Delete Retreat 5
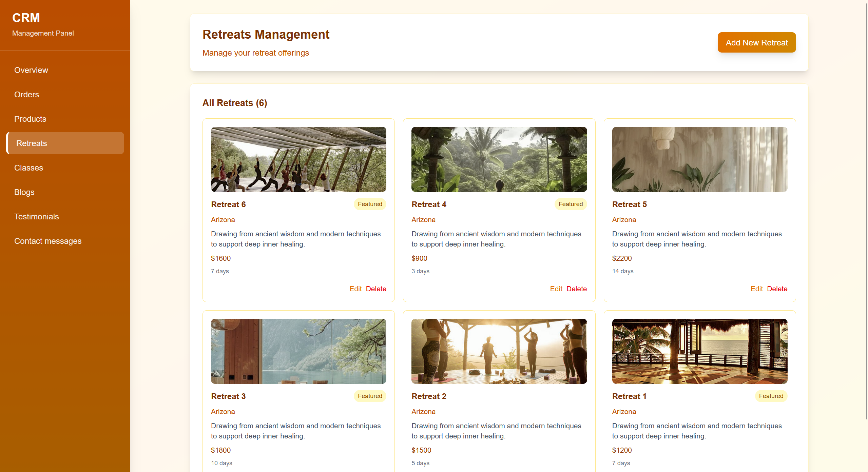 point(777,289)
